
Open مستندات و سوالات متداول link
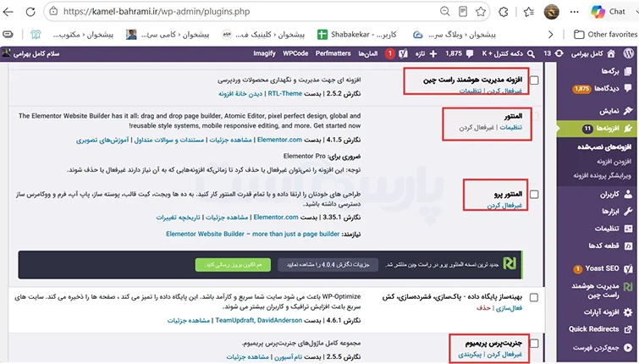(x=169, y=140)
